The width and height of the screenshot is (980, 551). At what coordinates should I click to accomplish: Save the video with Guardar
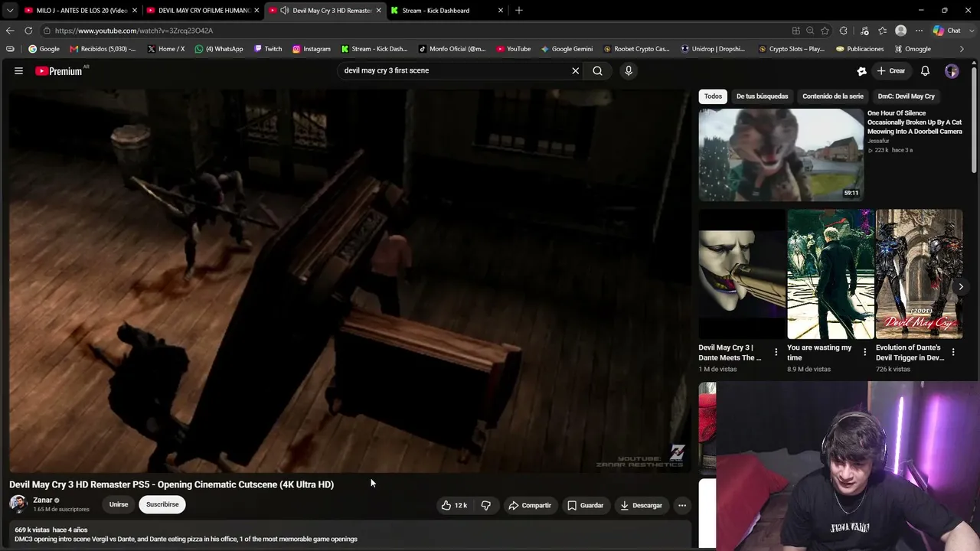point(586,505)
